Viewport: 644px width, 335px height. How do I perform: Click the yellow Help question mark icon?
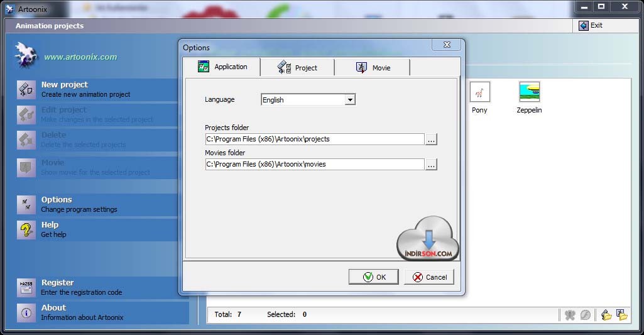pos(26,229)
